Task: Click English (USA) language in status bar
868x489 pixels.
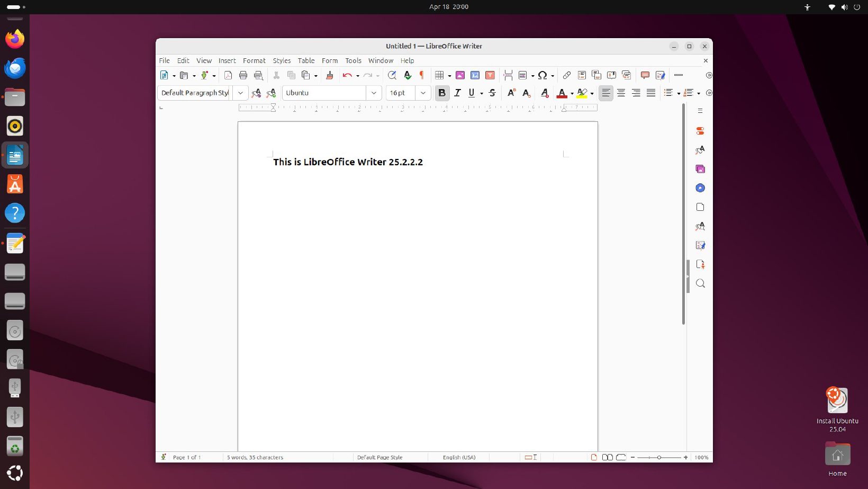Action: [x=459, y=457]
